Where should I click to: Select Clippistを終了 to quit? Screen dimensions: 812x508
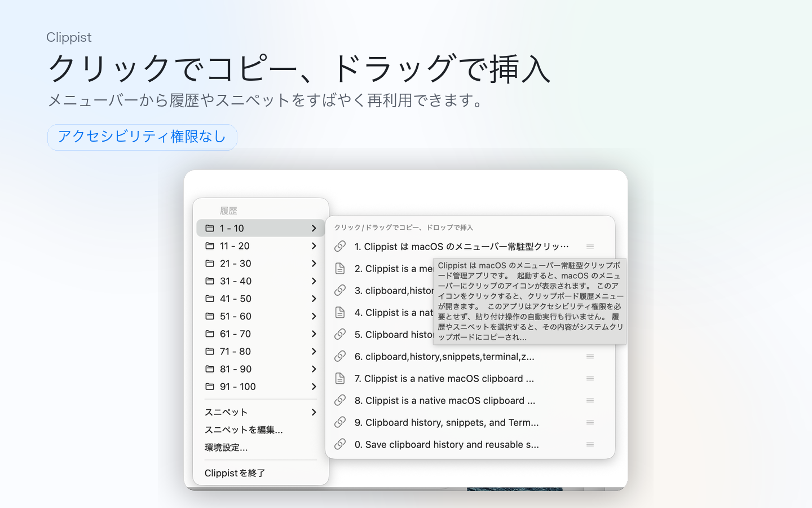(x=261, y=473)
